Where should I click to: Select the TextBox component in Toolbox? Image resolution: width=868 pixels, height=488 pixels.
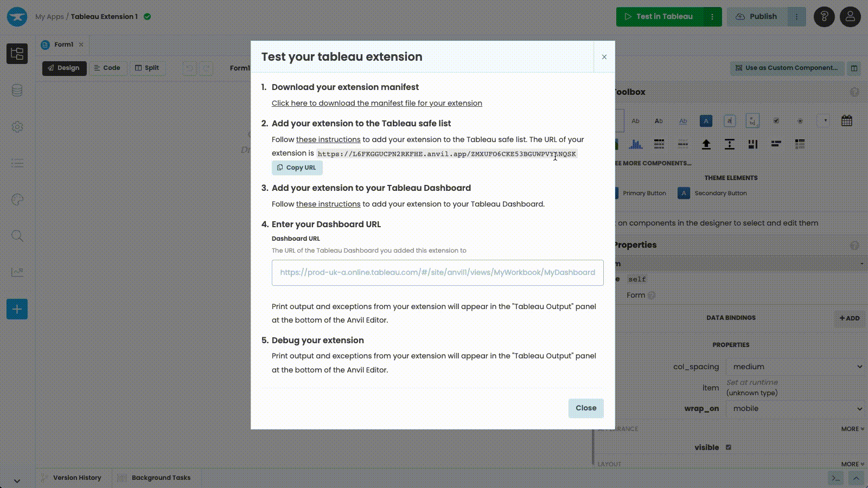730,121
